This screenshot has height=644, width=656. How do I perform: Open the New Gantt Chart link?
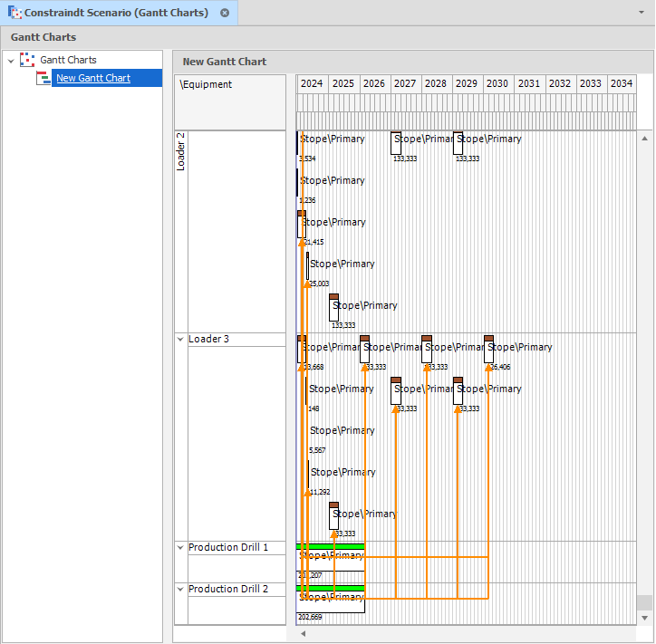(93, 78)
